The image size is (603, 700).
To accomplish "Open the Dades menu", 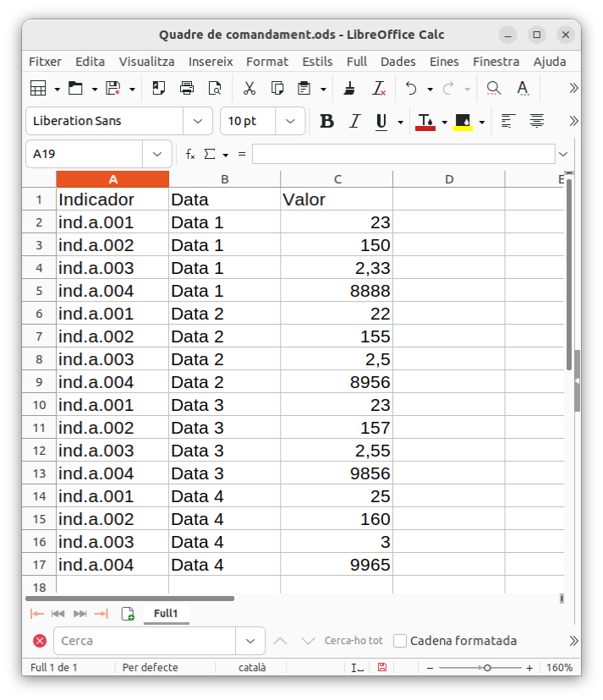I will click(398, 62).
